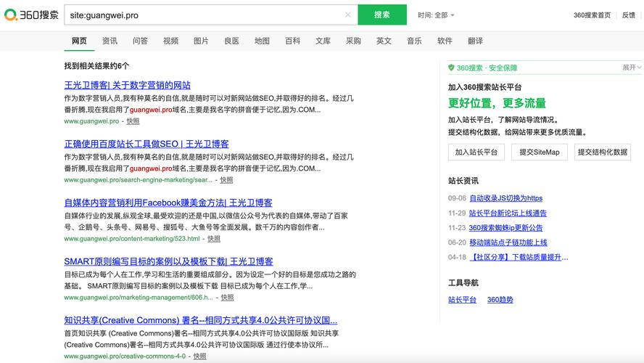
Task: Click the 加入站长平台 button
Action: click(476, 152)
